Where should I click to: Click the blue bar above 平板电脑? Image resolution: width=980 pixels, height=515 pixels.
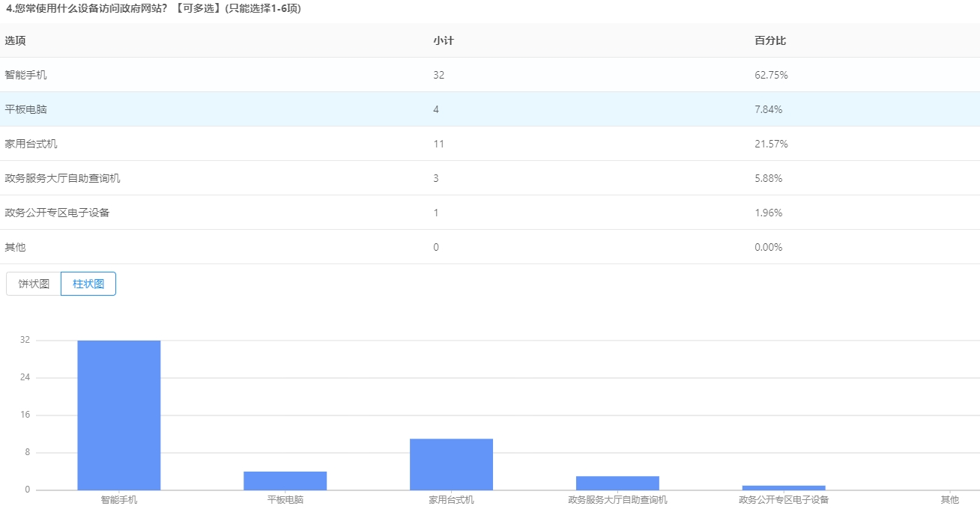[x=285, y=481]
